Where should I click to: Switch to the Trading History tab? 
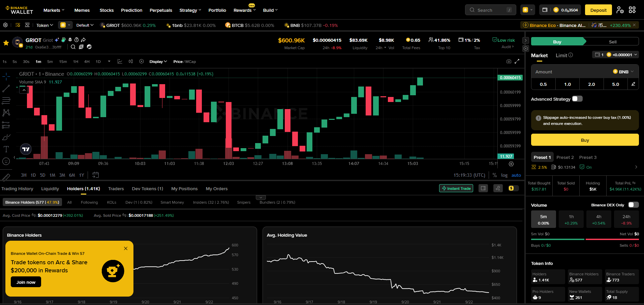pyautogui.click(x=17, y=189)
